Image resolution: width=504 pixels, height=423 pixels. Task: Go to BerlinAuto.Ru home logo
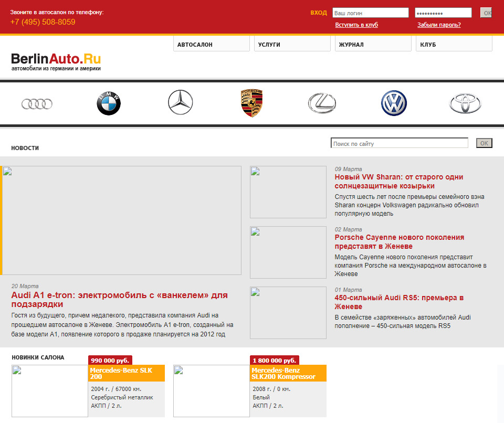(56, 62)
